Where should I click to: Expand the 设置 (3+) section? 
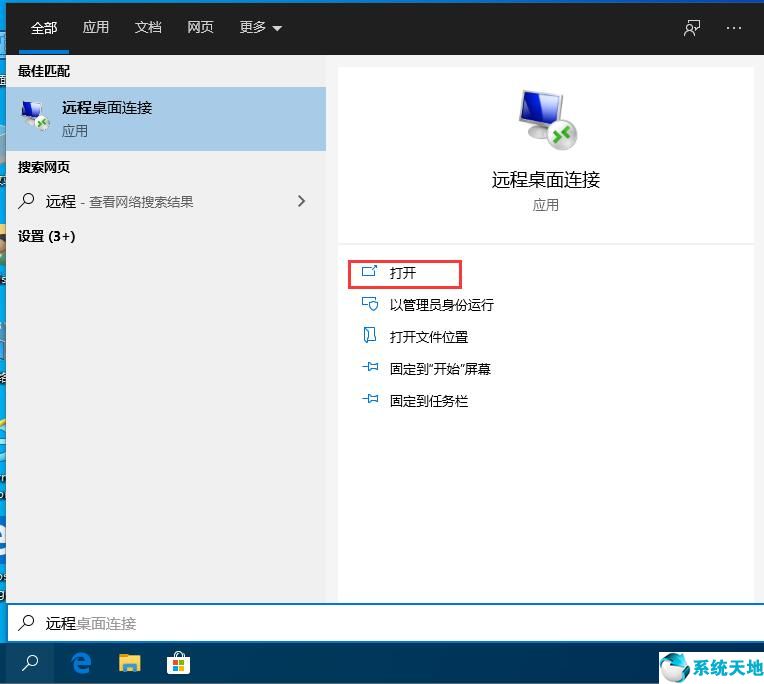coord(47,236)
